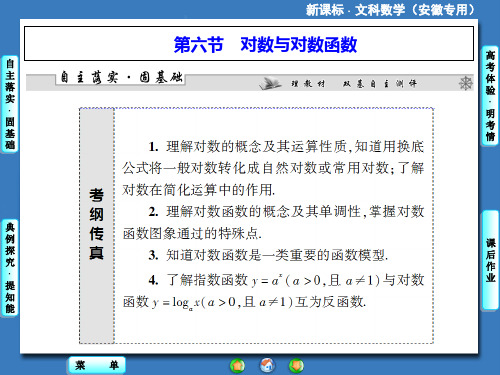
Task: Click header text 新课标·文科数学（安徽专用）
Action: coord(390,10)
